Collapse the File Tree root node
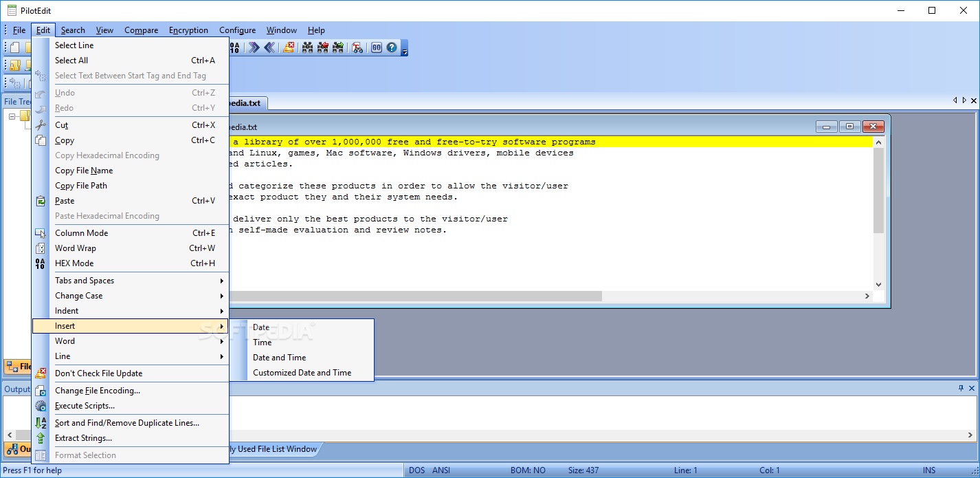Viewport: 980px width, 478px height. click(12, 116)
